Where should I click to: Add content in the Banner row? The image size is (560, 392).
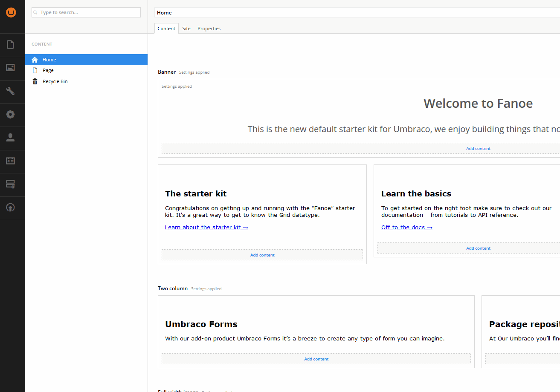(x=478, y=148)
